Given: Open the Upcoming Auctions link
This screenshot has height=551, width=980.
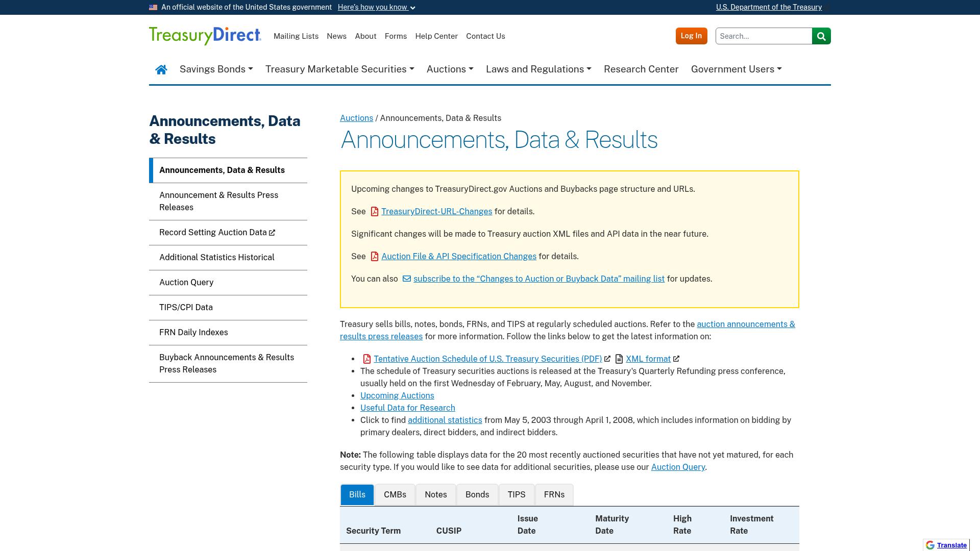Looking at the screenshot, I should tap(397, 396).
